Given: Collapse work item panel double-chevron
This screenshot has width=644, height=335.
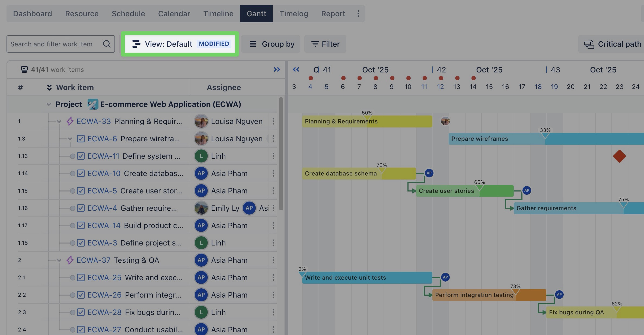Looking at the screenshot, I should [277, 70].
